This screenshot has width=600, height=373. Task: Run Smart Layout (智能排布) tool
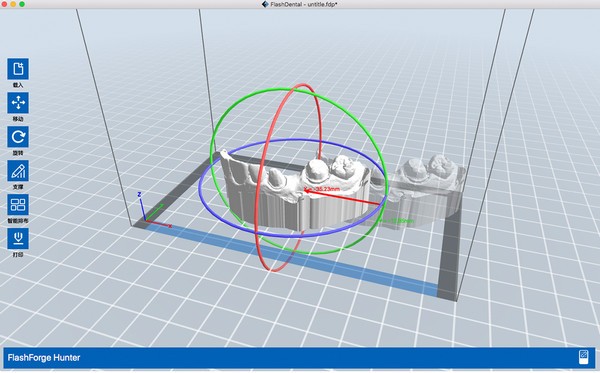18,205
